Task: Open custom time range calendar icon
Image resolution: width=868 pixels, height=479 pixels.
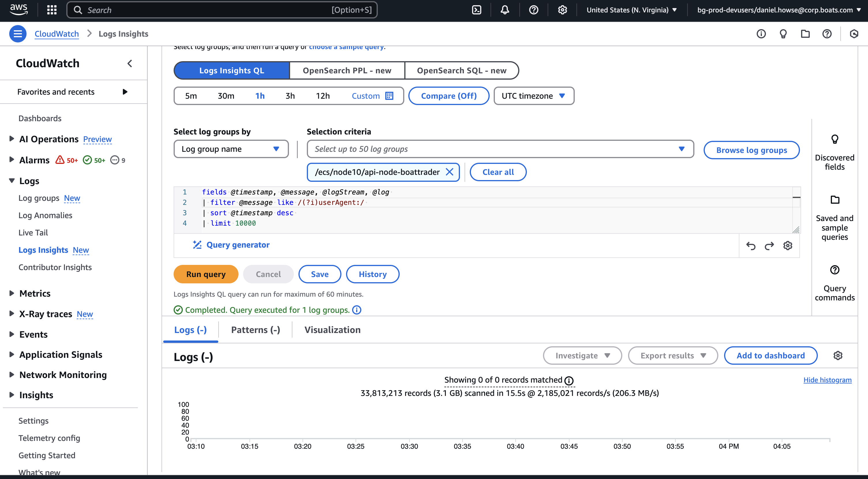Action: (x=389, y=96)
